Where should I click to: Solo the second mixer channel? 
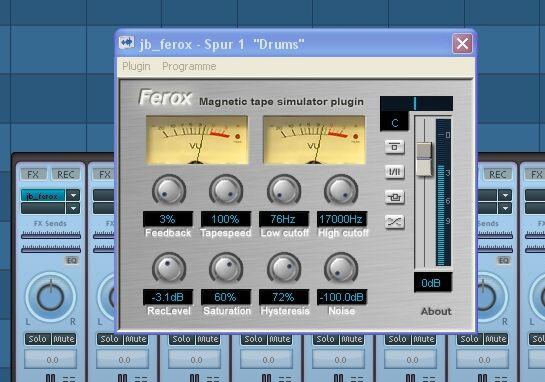(109, 339)
